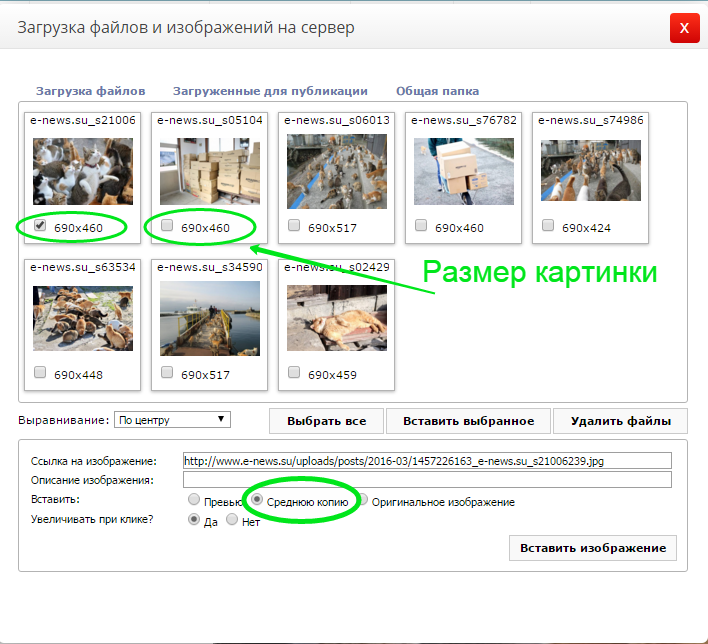
Task: Choose Нет for enlarge on click
Action: tap(232, 520)
